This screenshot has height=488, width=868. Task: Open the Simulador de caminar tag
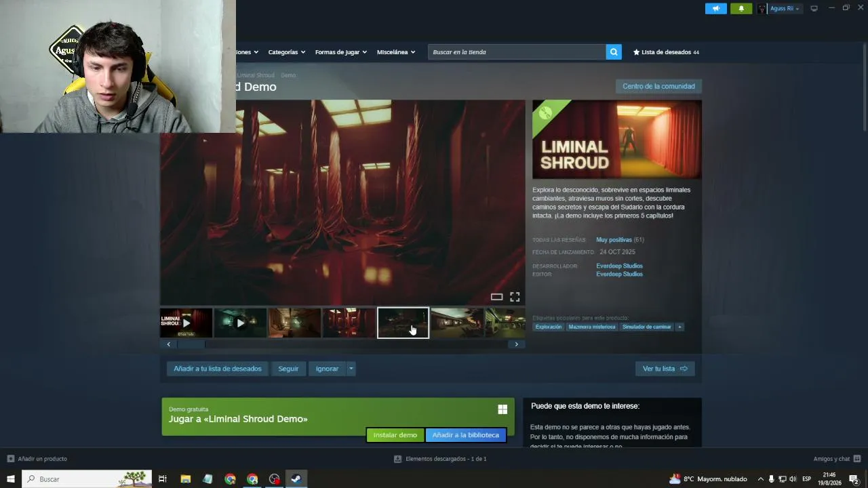click(x=647, y=327)
